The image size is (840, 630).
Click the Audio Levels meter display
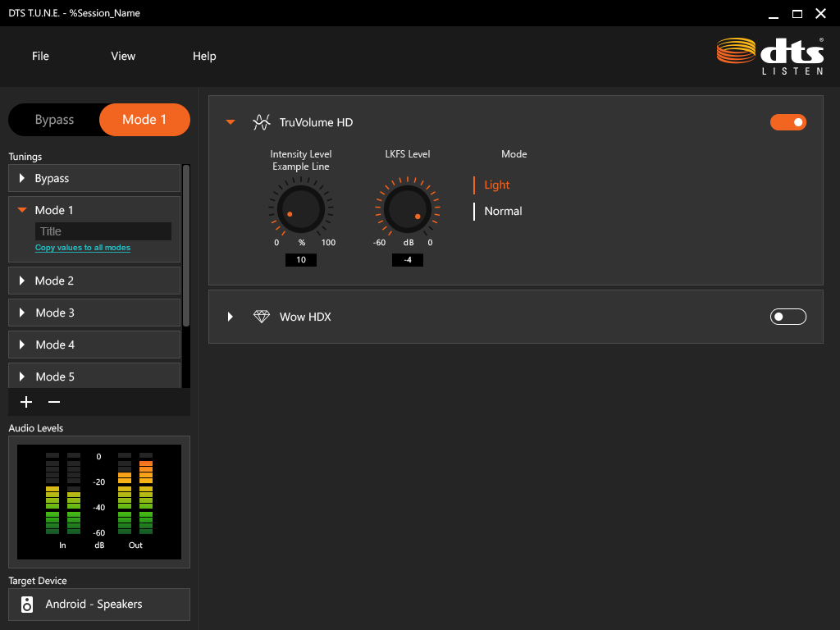point(99,502)
